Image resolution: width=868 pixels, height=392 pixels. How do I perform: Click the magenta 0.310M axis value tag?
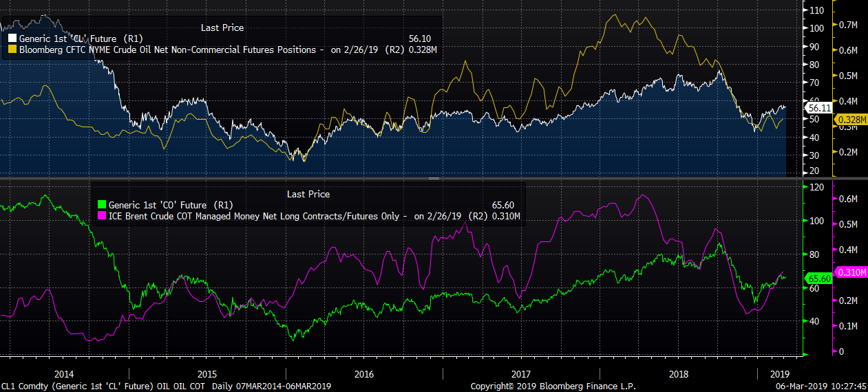point(849,273)
